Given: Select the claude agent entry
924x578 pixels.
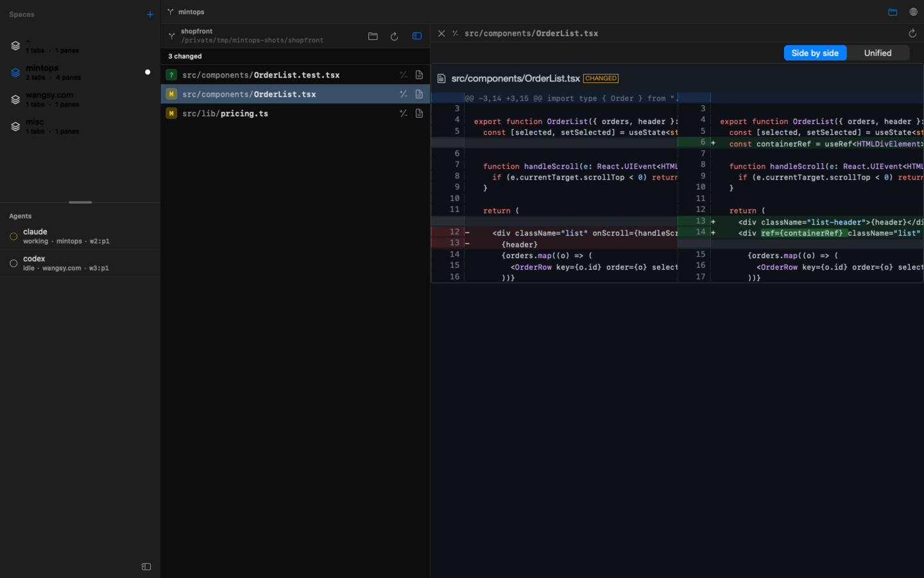Looking at the screenshot, I should tap(80, 236).
